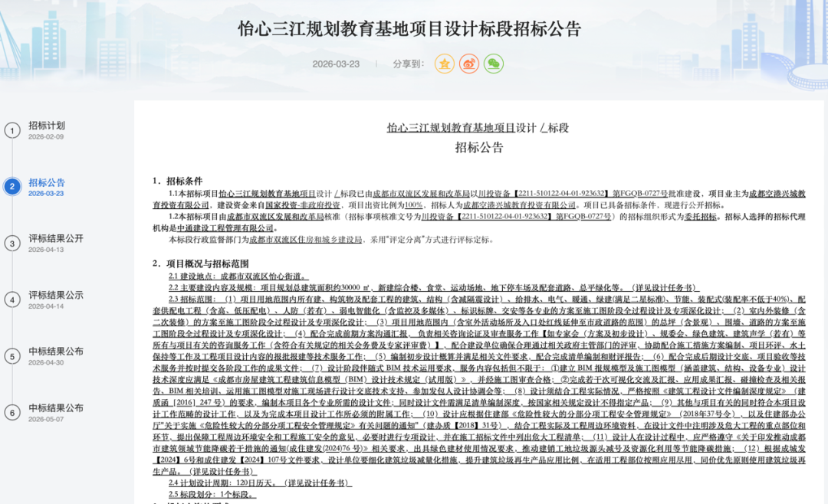Viewport: 828px width, 504px height.
Task: Click document heading 怡心三江规划教育基地项目设计 /标段
Action: tap(478, 128)
